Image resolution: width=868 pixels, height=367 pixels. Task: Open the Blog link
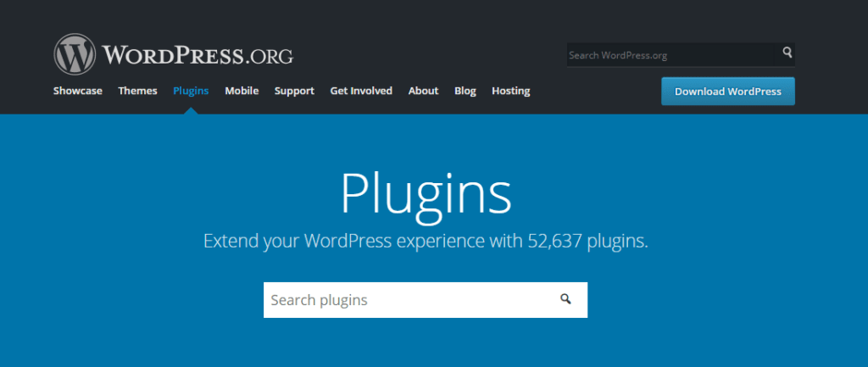coord(465,91)
